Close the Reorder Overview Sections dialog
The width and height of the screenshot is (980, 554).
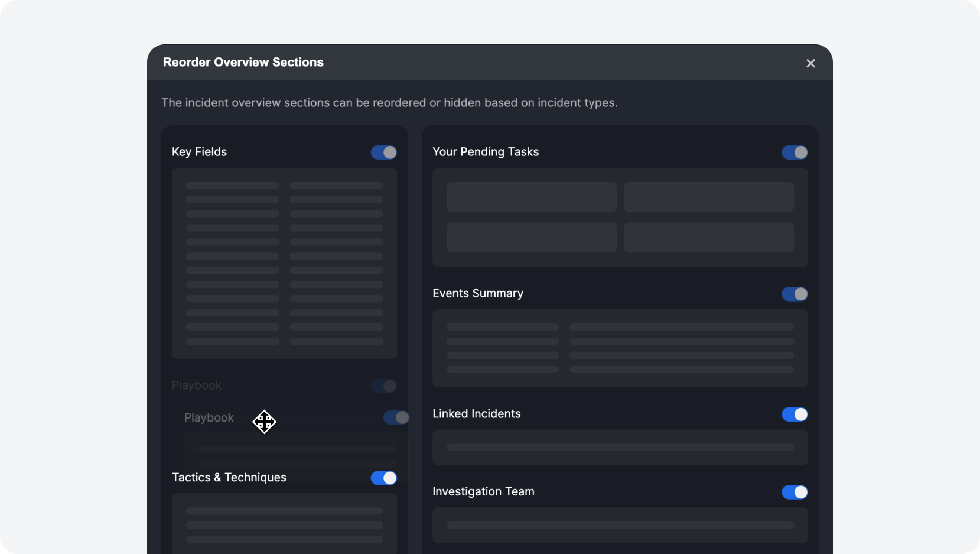[x=810, y=63]
